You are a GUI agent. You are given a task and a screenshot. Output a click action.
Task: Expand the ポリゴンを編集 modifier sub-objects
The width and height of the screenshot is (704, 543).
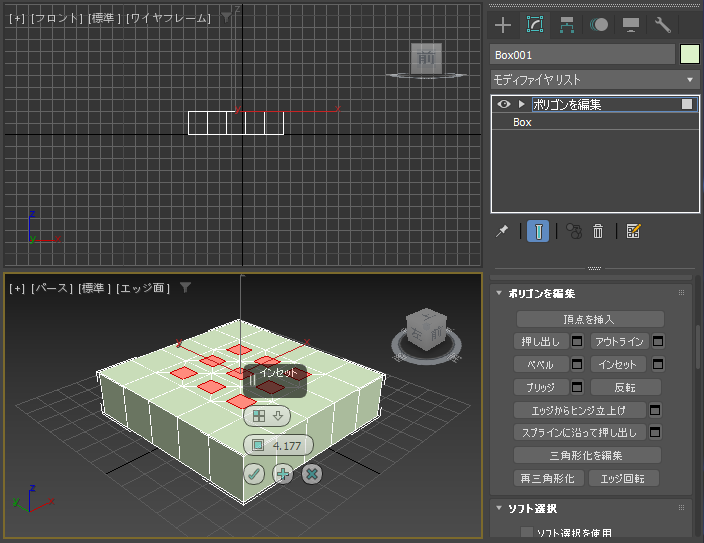click(521, 104)
